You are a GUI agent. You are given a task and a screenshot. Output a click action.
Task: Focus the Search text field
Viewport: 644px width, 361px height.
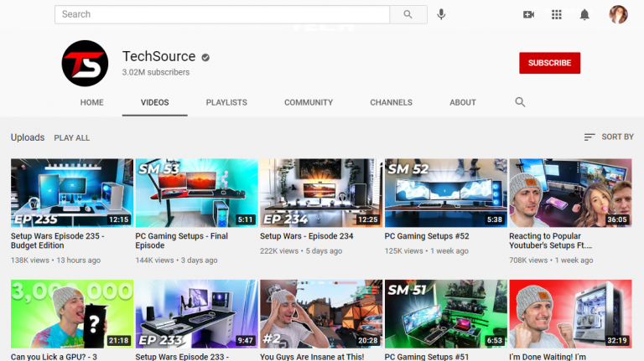pos(222,14)
